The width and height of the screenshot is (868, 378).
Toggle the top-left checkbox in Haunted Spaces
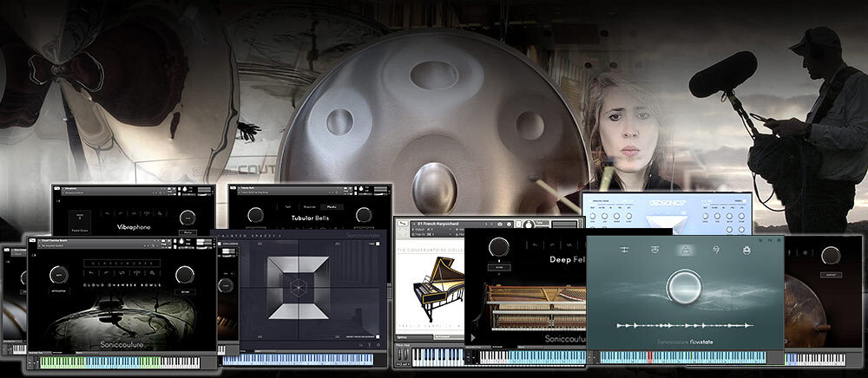coord(220,244)
